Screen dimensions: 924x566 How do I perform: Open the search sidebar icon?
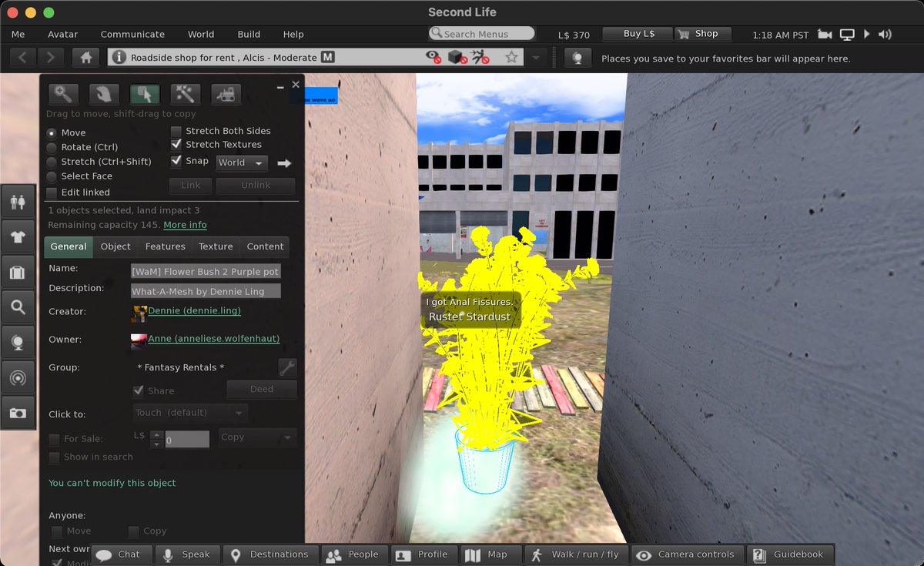click(x=18, y=308)
